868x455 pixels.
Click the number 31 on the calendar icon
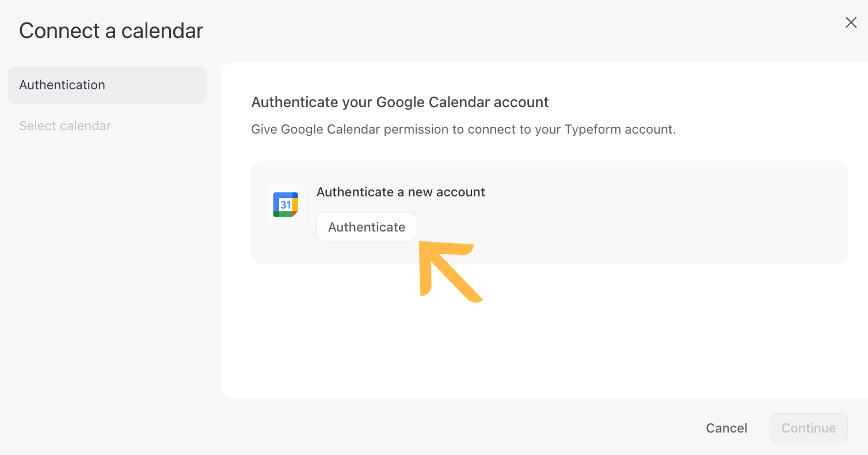tap(285, 205)
